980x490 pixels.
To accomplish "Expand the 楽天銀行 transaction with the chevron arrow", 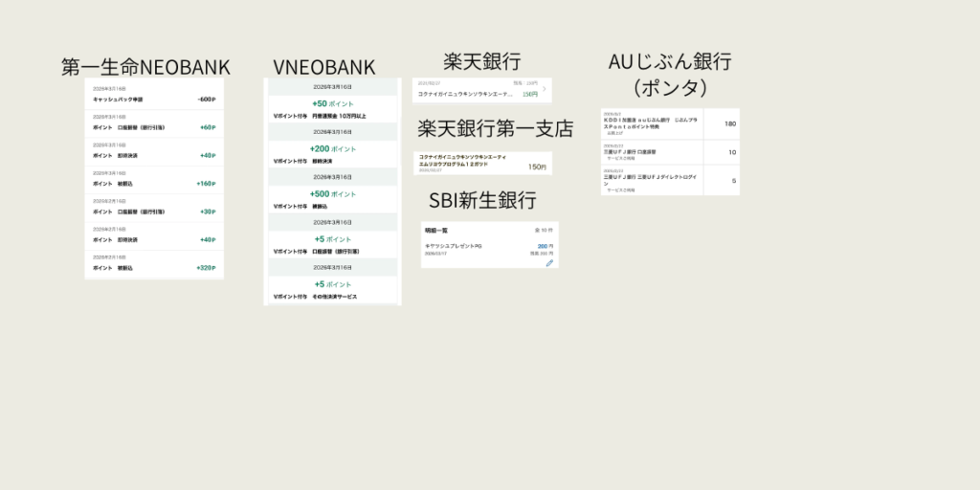I will 545,90.
